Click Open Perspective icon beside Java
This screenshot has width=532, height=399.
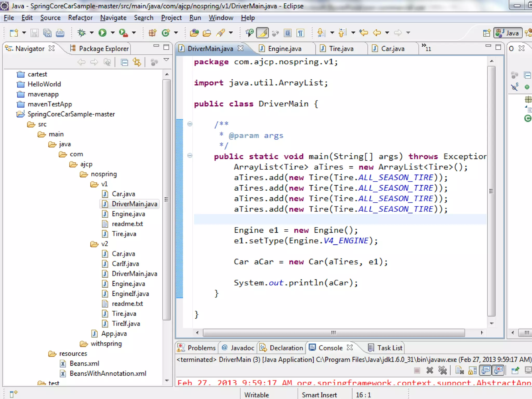(x=486, y=33)
